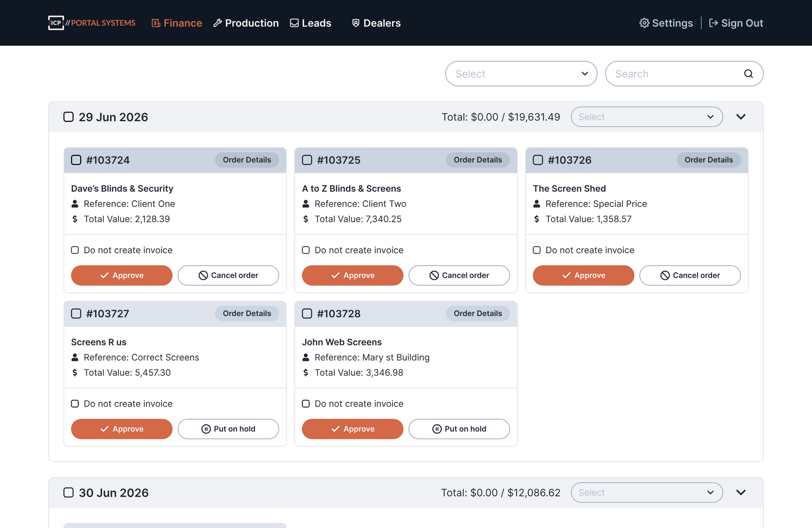
Task: Click person icon beside Reference: Client One
Action: [75, 204]
